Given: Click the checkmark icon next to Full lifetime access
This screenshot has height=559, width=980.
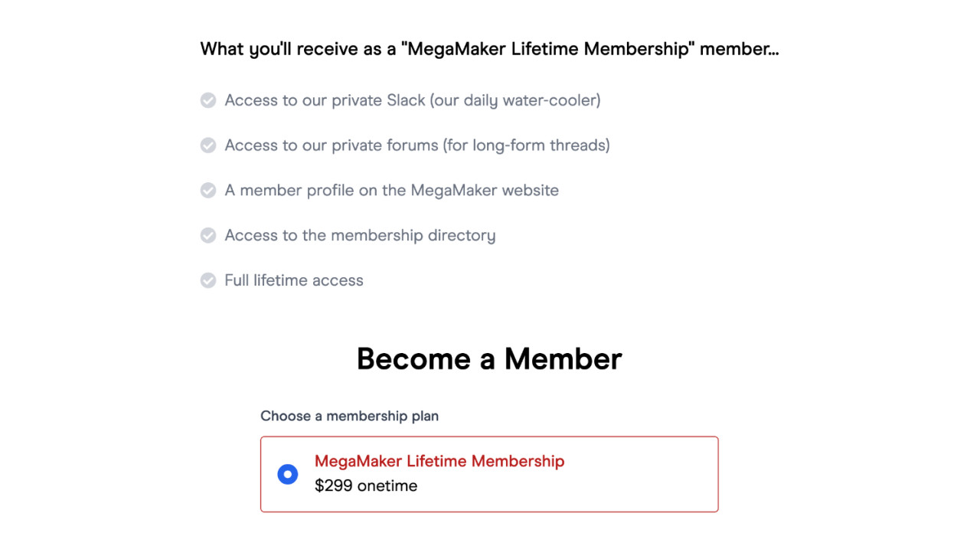Looking at the screenshot, I should tap(207, 280).
